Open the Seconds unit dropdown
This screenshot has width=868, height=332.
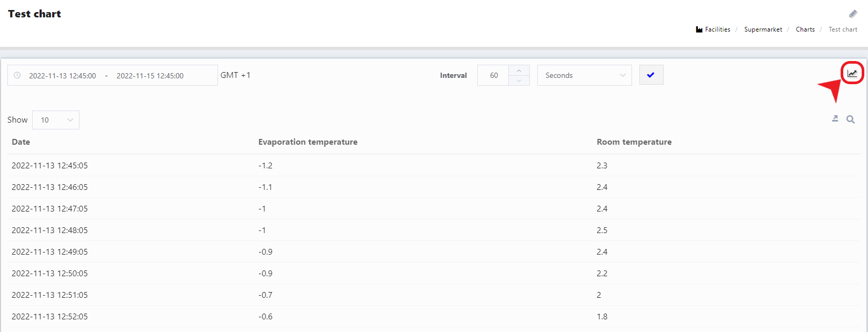pyautogui.click(x=584, y=75)
